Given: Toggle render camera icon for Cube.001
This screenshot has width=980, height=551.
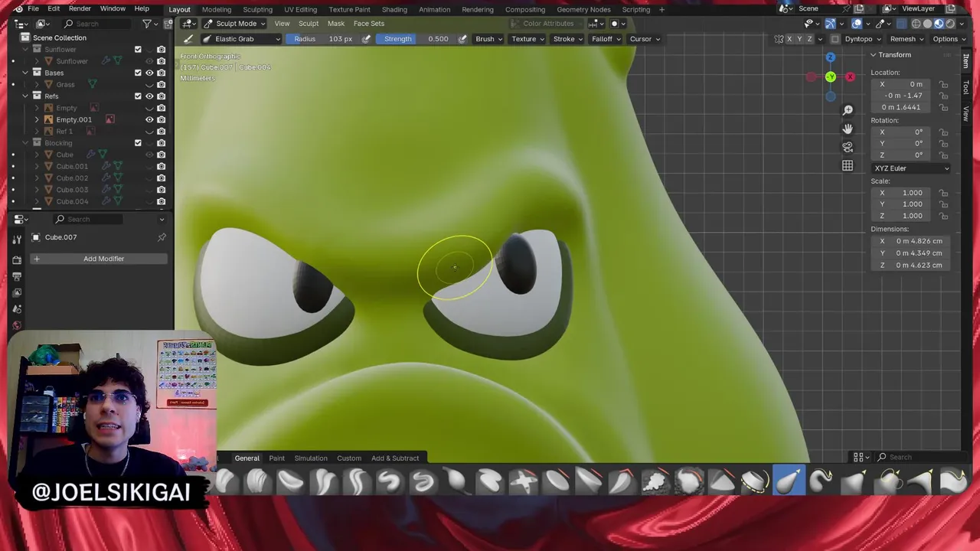Looking at the screenshot, I should pos(161,166).
